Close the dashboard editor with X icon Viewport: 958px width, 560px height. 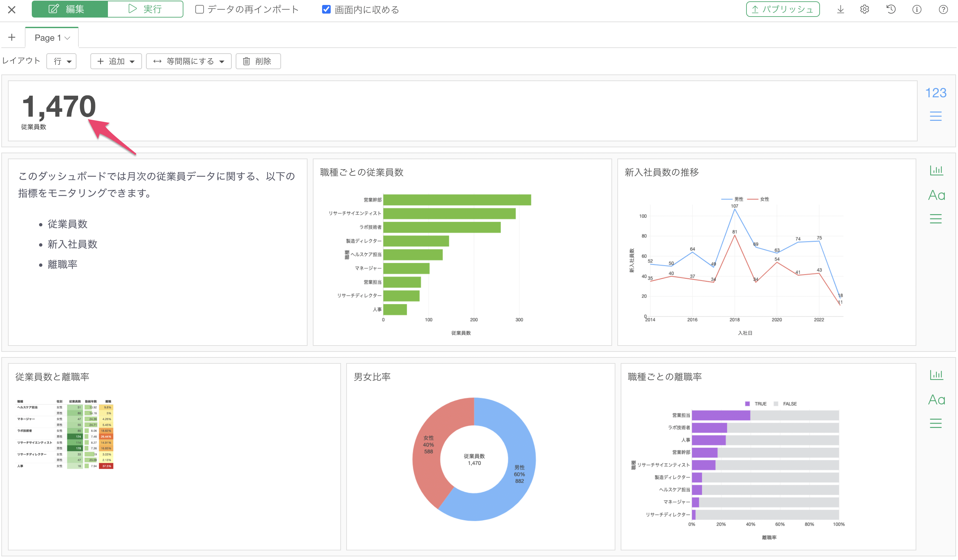12,10
